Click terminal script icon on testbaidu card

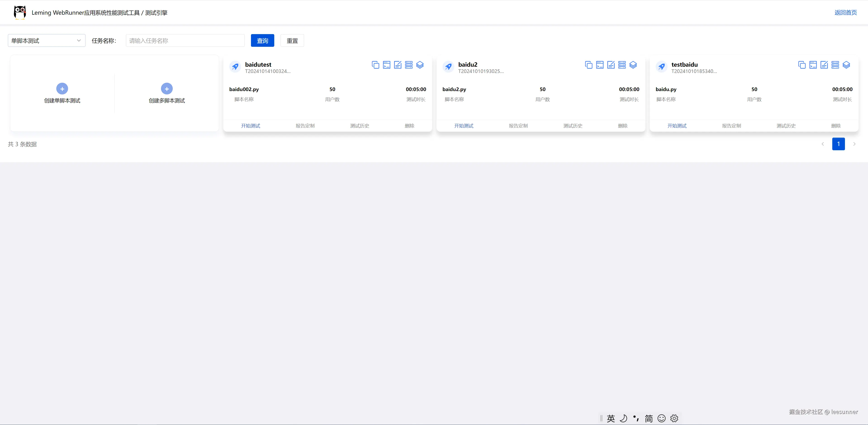pos(813,65)
